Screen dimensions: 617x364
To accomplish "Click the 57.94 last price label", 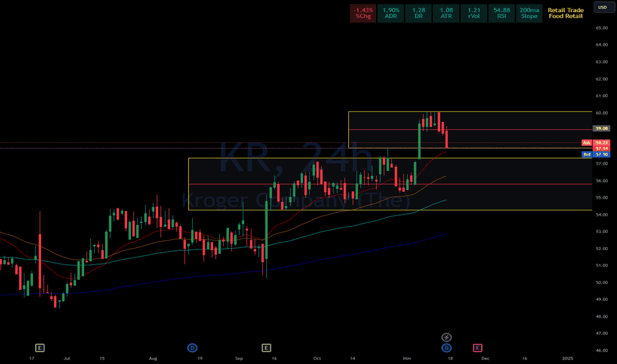I will point(602,149).
